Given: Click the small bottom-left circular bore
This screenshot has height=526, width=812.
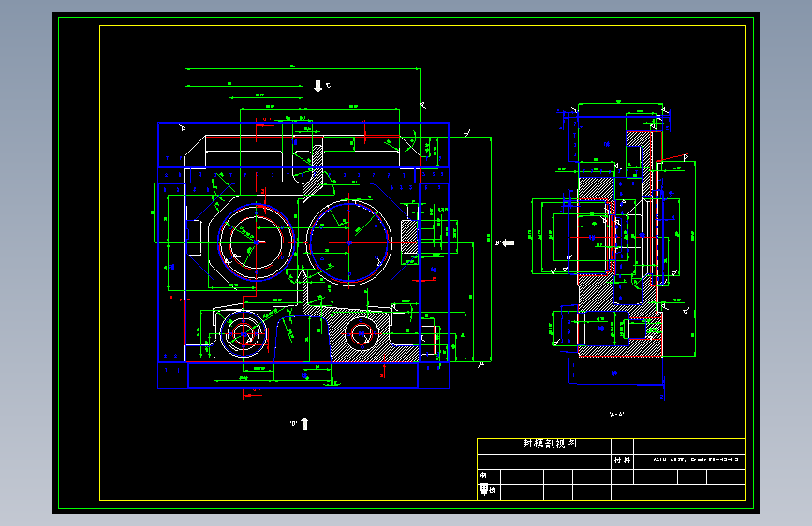Looking at the screenshot, I should (x=243, y=334).
